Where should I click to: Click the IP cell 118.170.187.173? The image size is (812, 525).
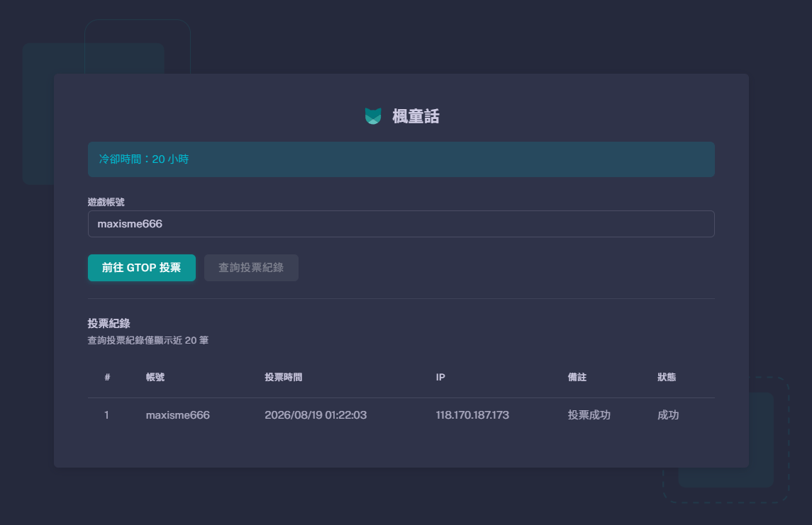[x=472, y=415]
